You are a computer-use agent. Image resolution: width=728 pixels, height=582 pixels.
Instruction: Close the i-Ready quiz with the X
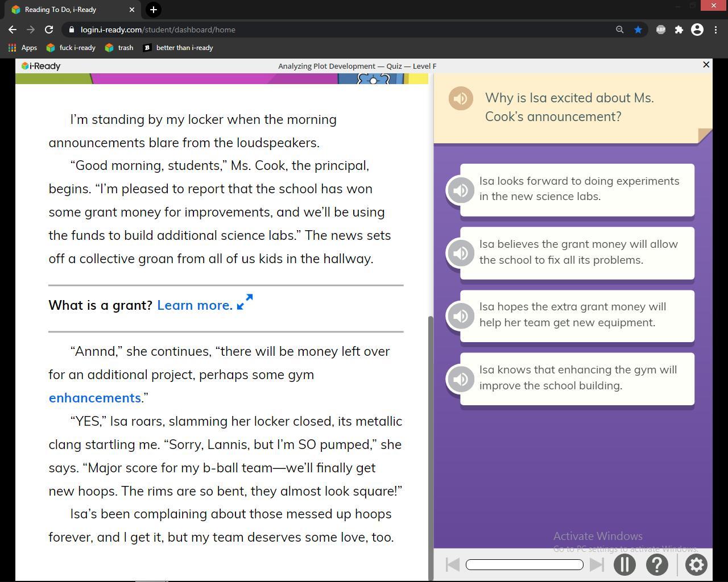(x=706, y=65)
